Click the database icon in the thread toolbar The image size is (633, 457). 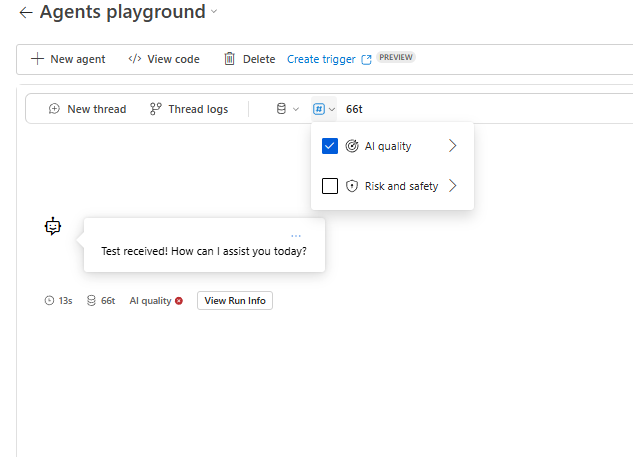point(281,109)
